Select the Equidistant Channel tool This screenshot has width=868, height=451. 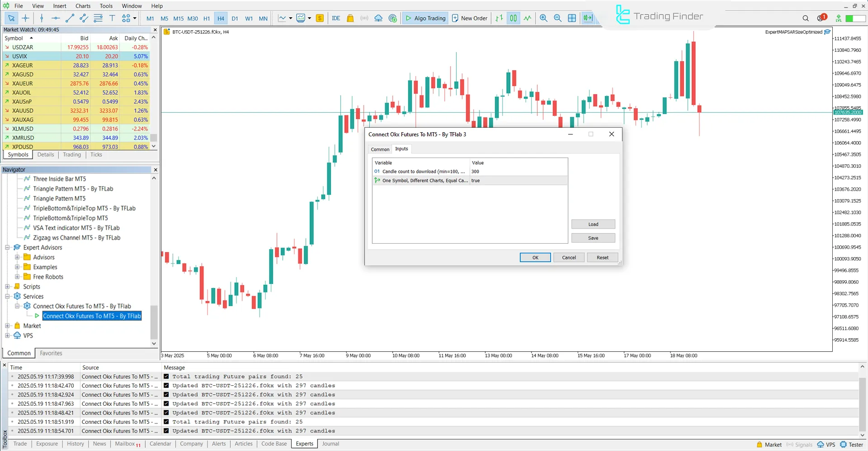tap(83, 18)
